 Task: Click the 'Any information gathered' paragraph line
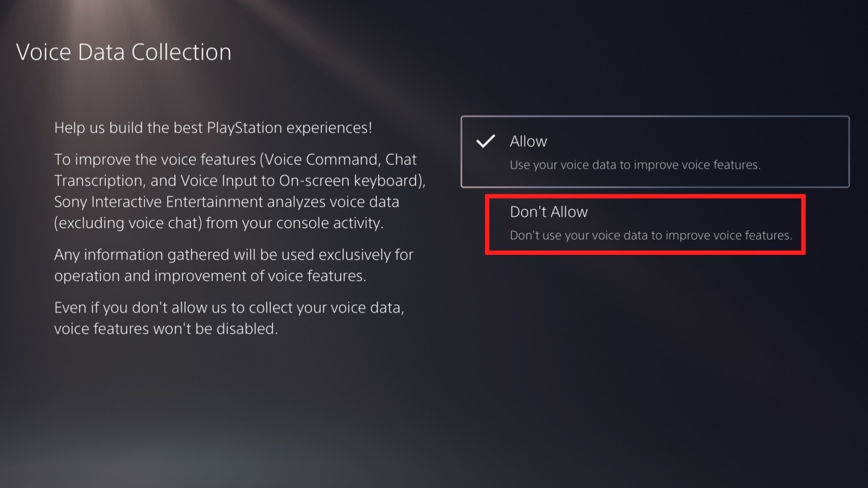[233, 255]
